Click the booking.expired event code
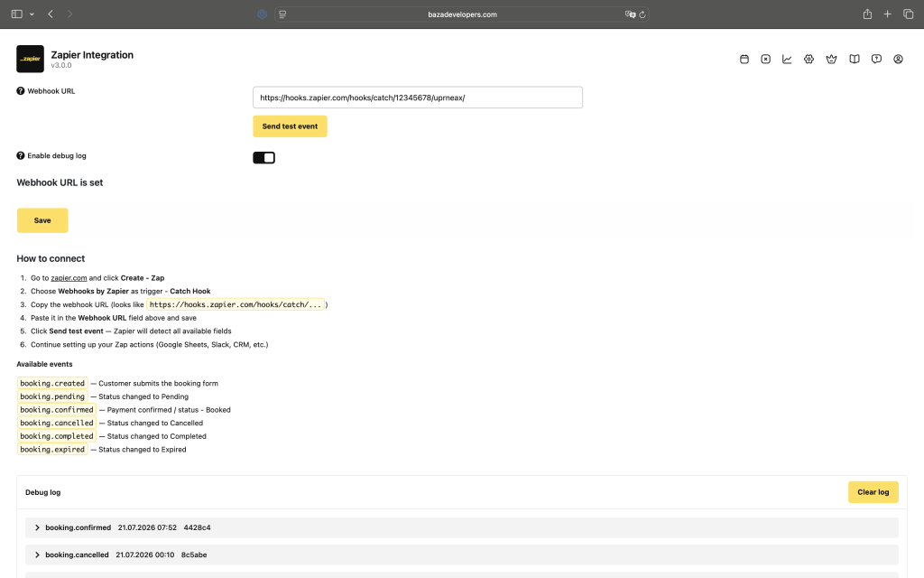The width and height of the screenshot is (924, 578). pyautogui.click(x=52, y=450)
